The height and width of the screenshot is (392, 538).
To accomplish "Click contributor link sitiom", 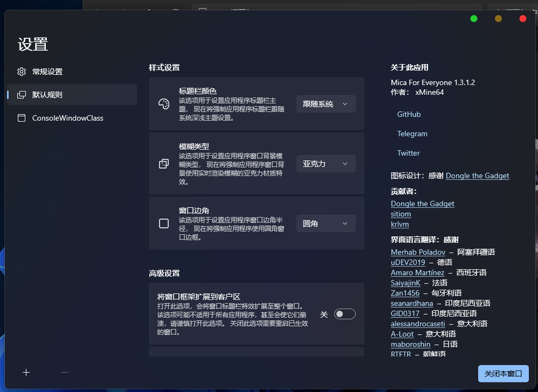I will pyautogui.click(x=401, y=214).
